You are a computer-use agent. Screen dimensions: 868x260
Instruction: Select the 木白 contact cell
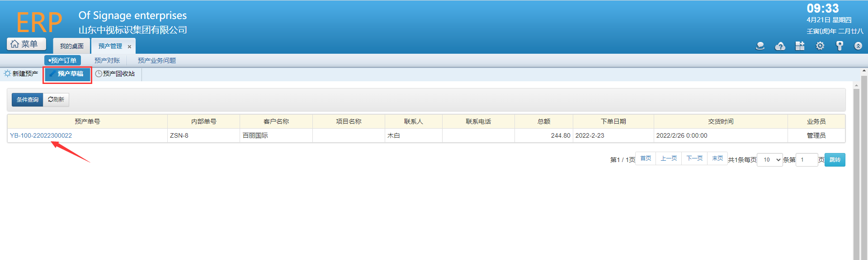pyautogui.click(x=414, y=135)
